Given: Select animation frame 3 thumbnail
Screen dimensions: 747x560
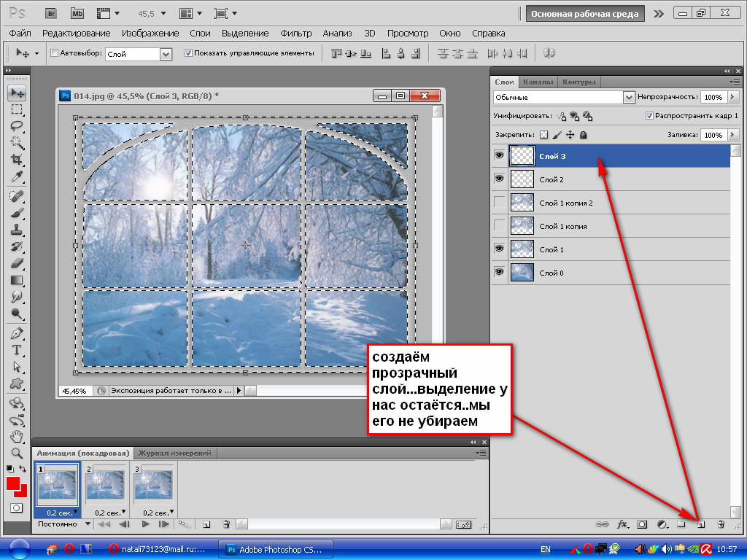Looking at the screenshot, I should click(153, 485).
